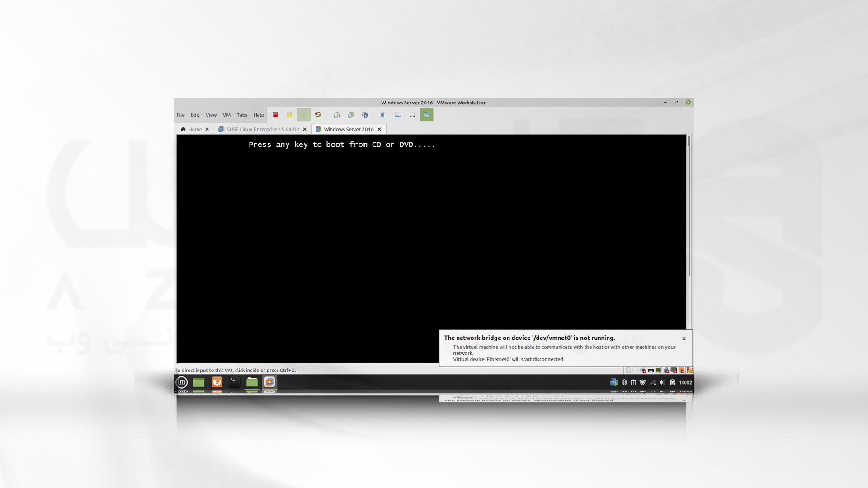The width and height of the screenshot is (868, 488).
Task: Click the yellow Suspend VM icon
Action: [289, 115]
